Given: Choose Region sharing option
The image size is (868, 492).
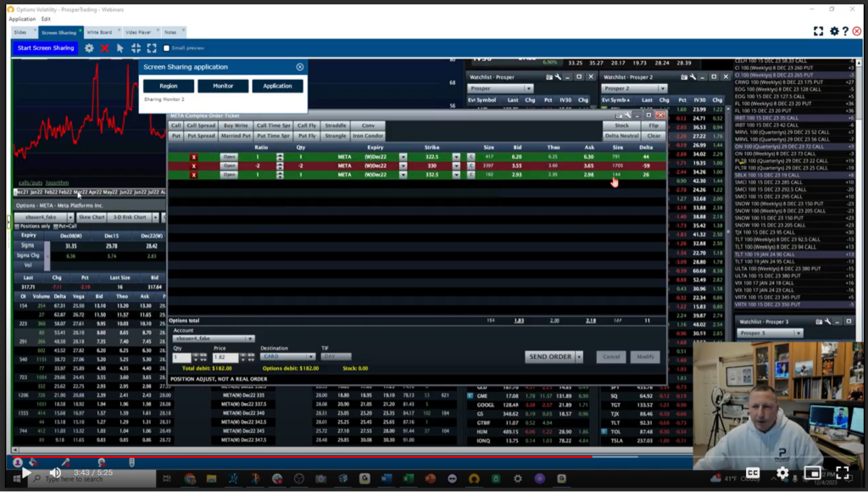Looking at the screenshot, I should [169, 86].
